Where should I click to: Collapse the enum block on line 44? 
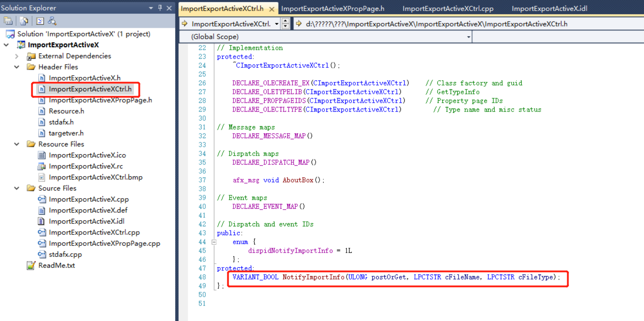pyautogui.click(x=214, y=242)
